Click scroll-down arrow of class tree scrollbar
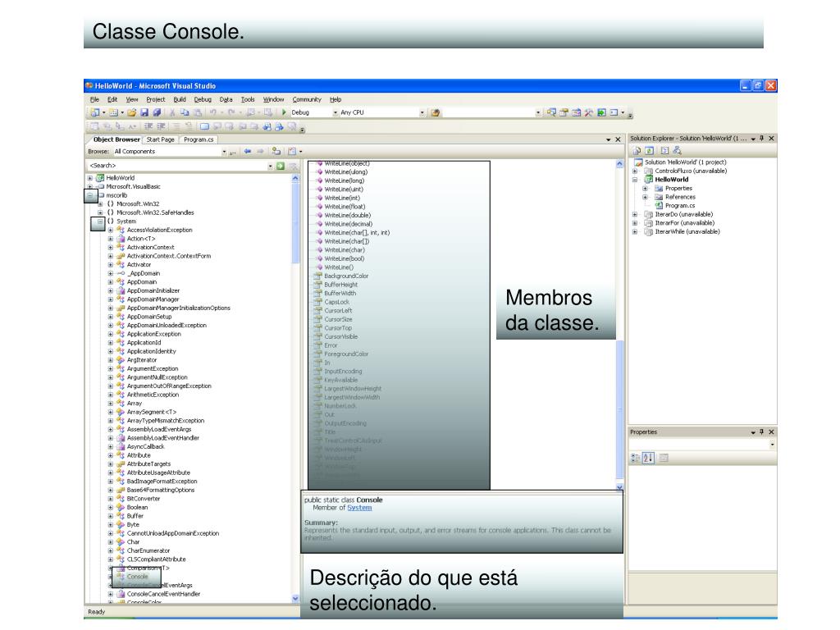The image size is (840, 630). (295, 598)
